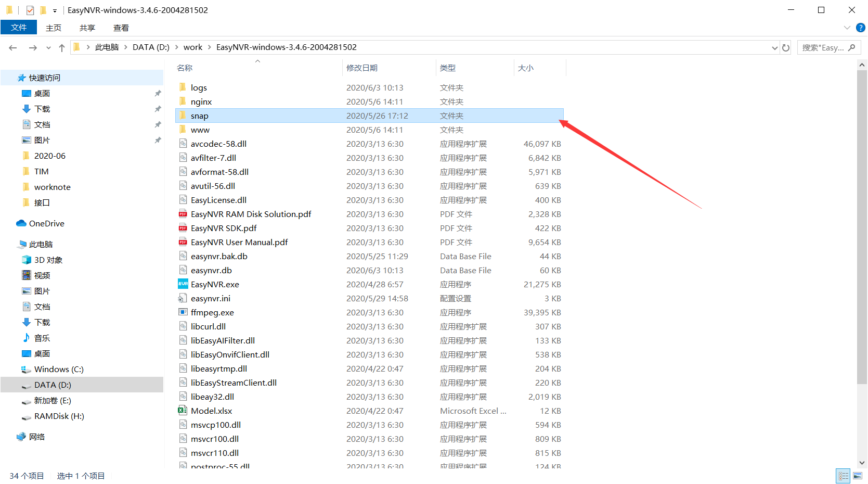Go up one folder level
The image size is (868, 484).
click(62, 47)
